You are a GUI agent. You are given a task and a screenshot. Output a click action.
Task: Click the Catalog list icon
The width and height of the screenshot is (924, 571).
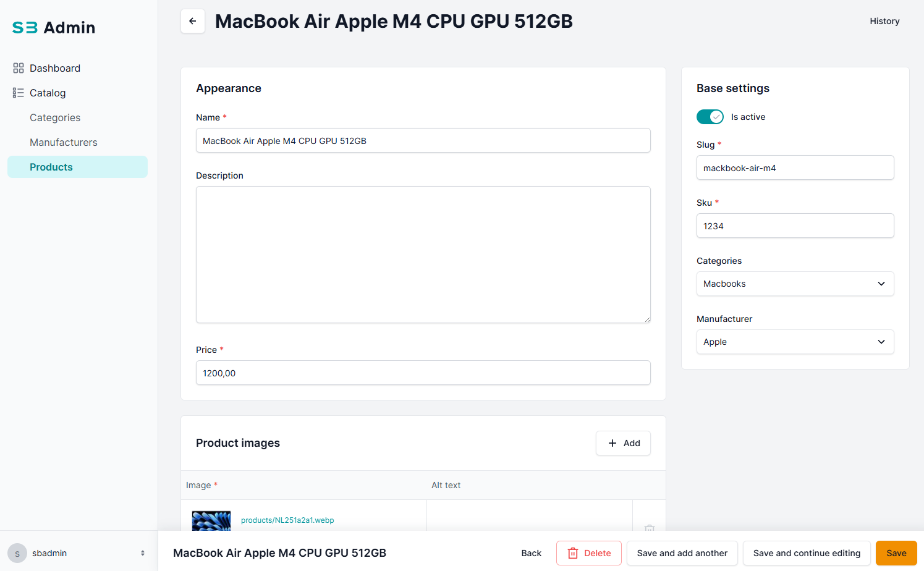click(19, 93)
